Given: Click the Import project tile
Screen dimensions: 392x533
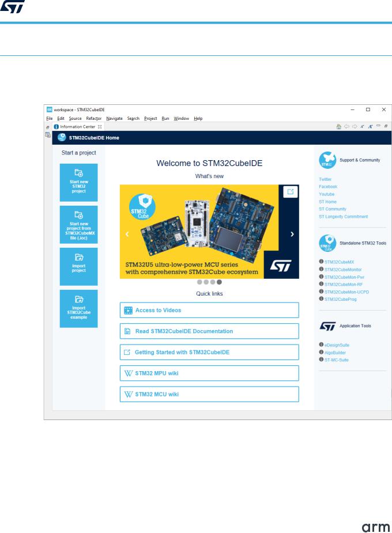Looking at the screenshot, I should [x=78, y=266].
